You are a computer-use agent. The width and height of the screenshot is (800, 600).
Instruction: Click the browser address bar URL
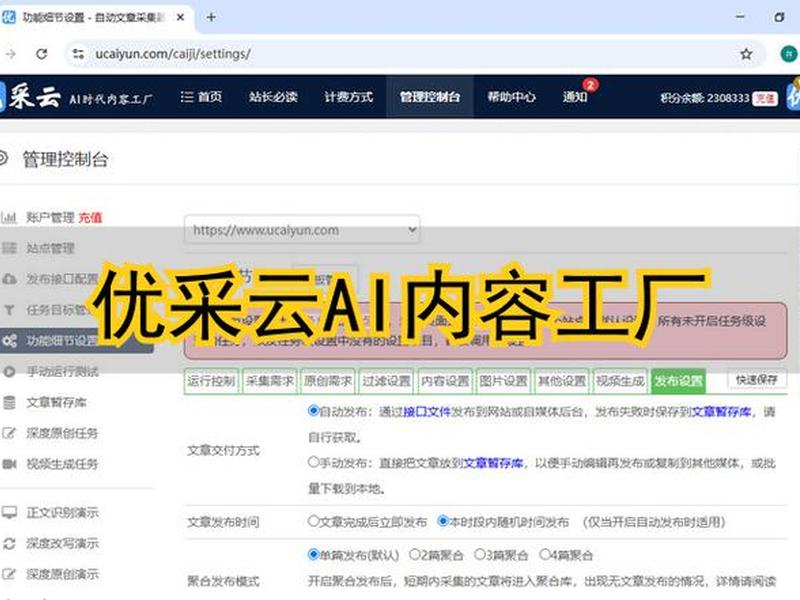tap(172, 54)
